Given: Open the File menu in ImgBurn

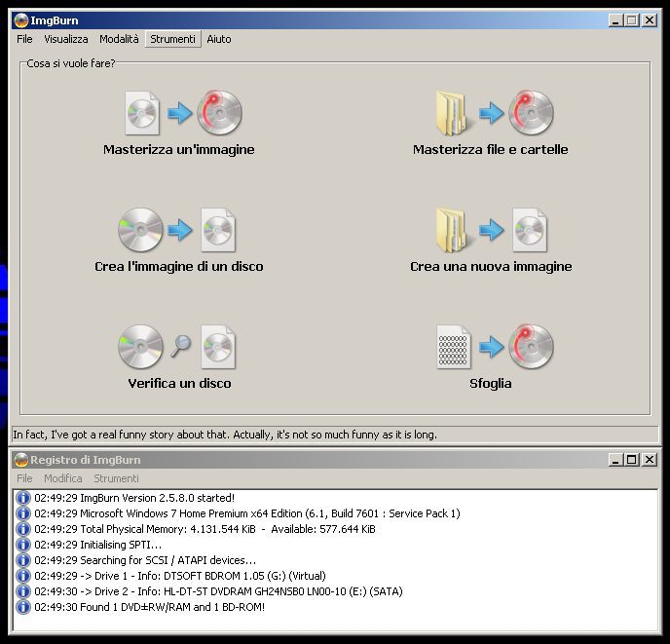Looking at the screenshot, I should pyautogui.click(x=24, y=39).
